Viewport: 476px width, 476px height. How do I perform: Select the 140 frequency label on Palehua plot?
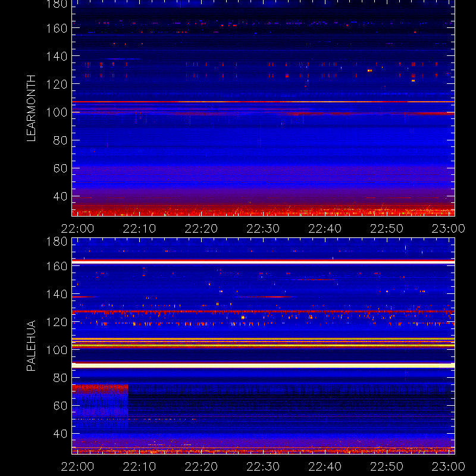[57, 294]
